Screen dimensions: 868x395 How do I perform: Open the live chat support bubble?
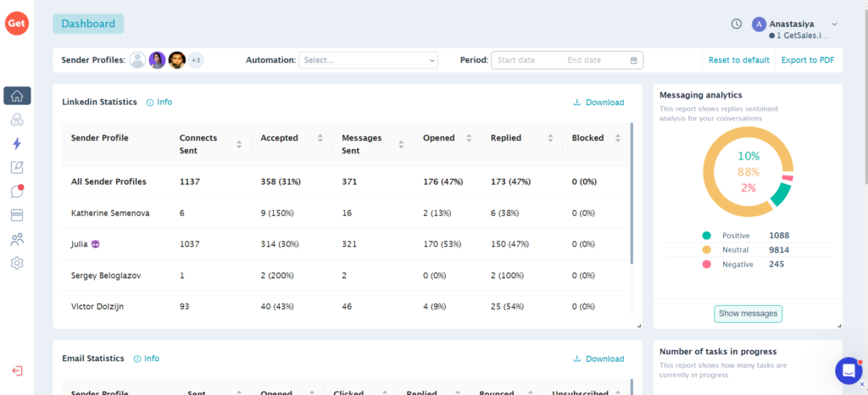(x=848, y=370)
